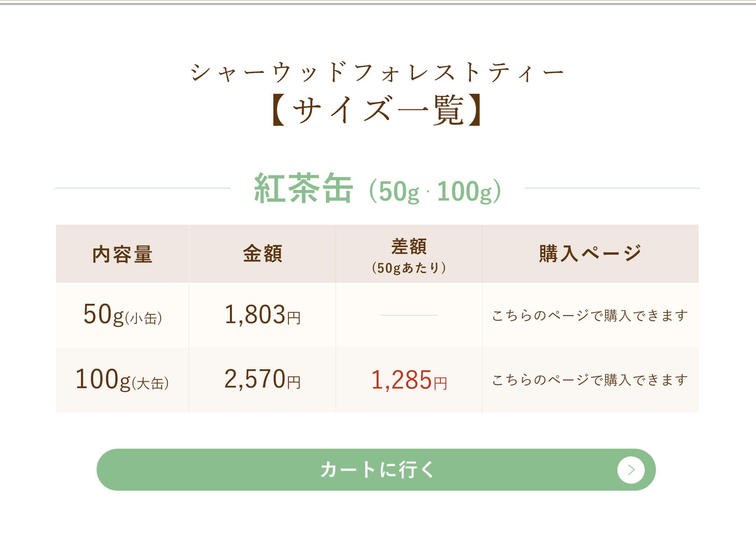
Task: Click the シャーウッドフォレストティー title
Action: [377, 72]
